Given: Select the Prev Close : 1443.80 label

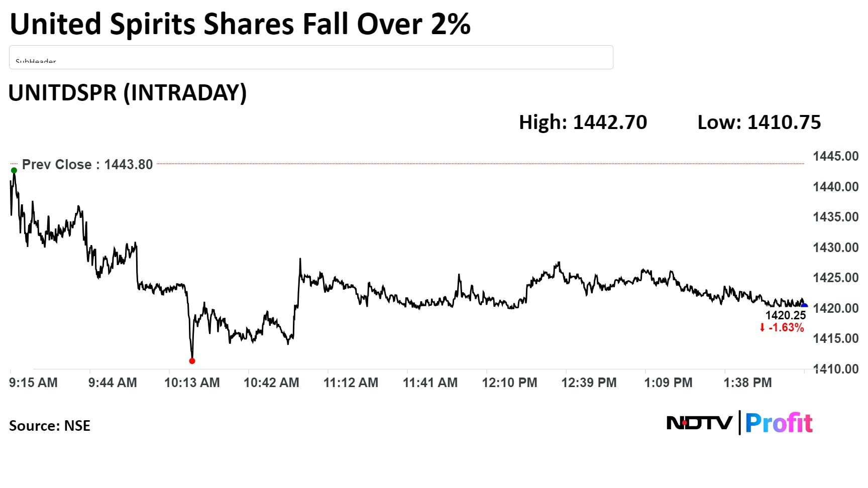Looking at the screenshot, I should [87, 165].
